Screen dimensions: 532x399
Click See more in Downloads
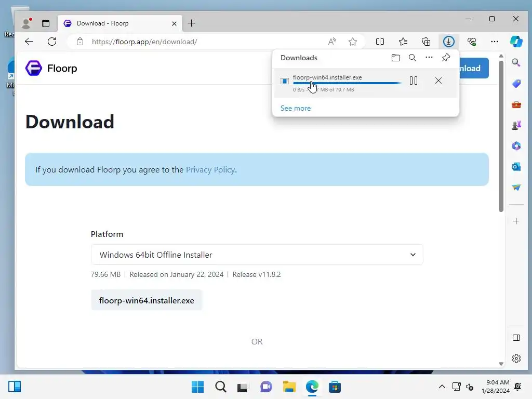[296, 108]
